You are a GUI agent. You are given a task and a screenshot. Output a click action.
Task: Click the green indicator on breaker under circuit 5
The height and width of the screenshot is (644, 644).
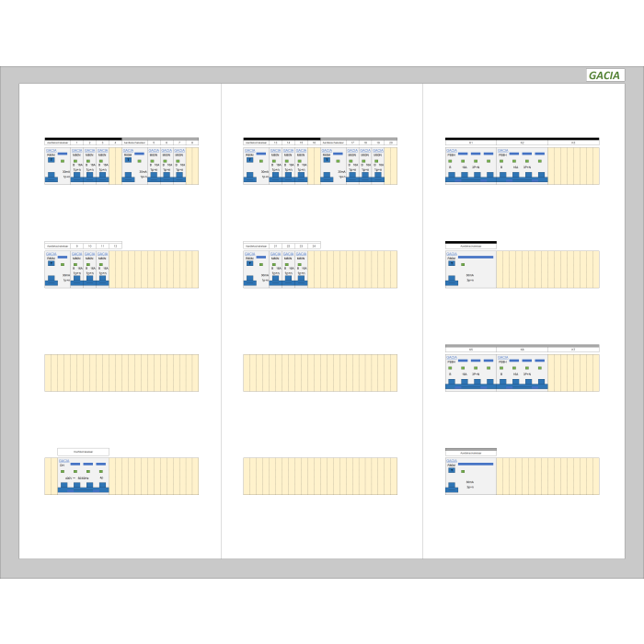pos(155,162)
